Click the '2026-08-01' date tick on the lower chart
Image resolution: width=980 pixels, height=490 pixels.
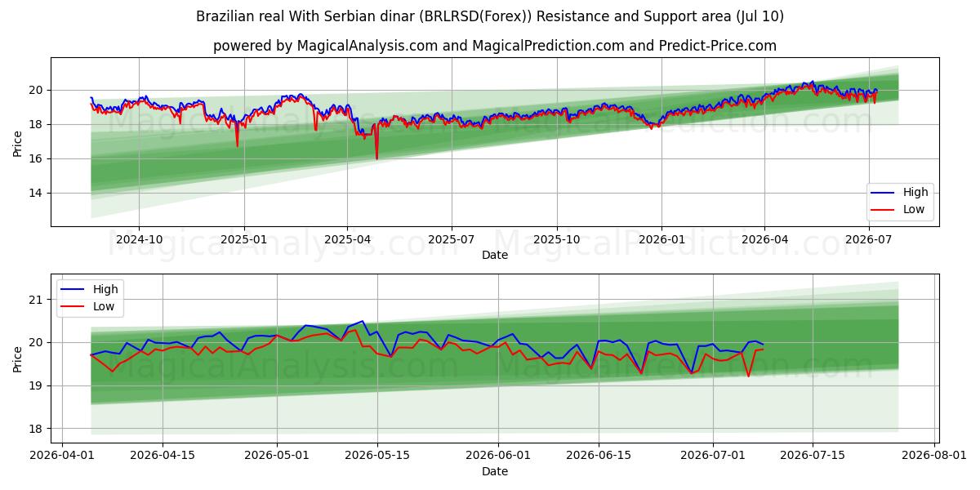coord(935,456)
